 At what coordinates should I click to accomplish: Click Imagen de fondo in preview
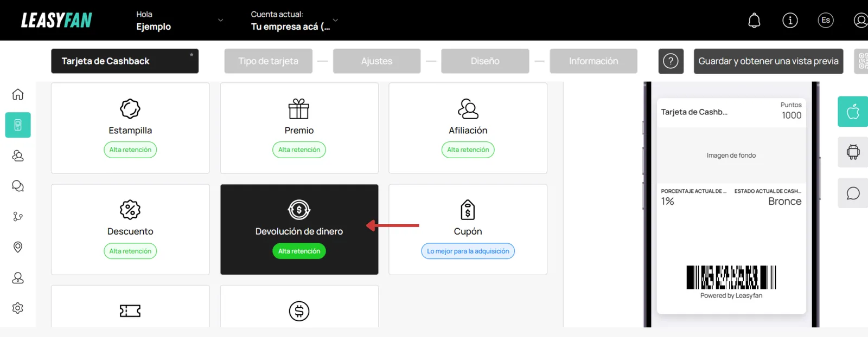pos(731,155)
